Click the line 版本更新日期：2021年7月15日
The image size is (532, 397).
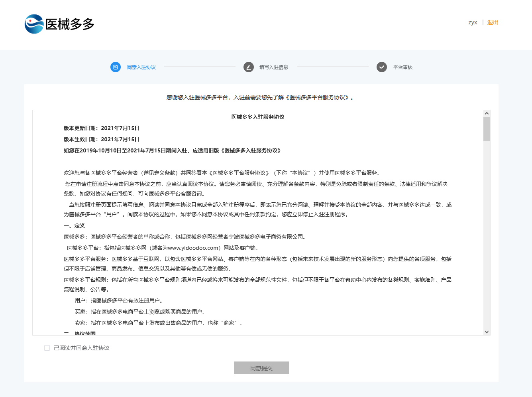click(102, 128)
